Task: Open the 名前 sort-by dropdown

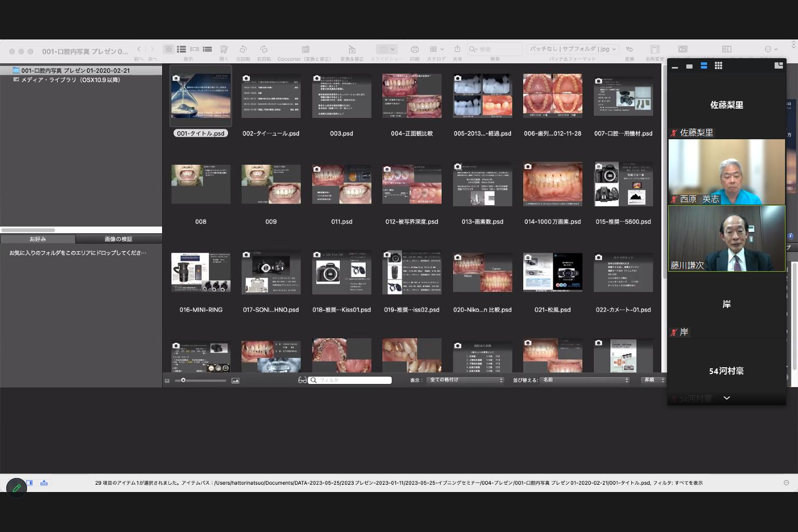Action: pyautogui.click(x=584, y=380)
